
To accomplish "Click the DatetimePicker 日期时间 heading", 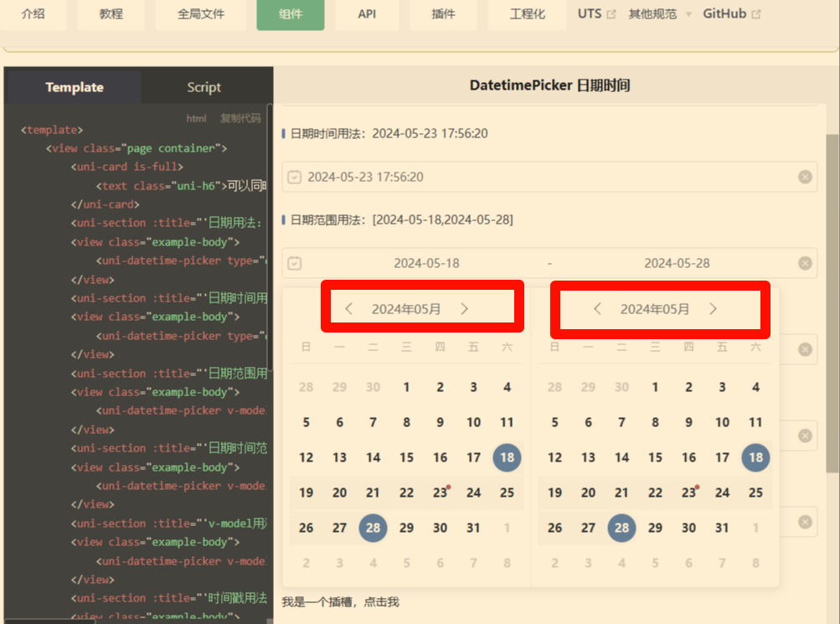I will pyautogui.click(x=549, y=85).
